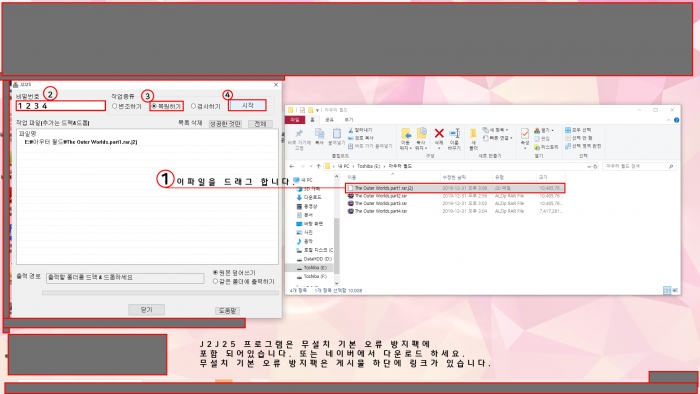Click the New folder (새 폴더) icon

[473, 139]
